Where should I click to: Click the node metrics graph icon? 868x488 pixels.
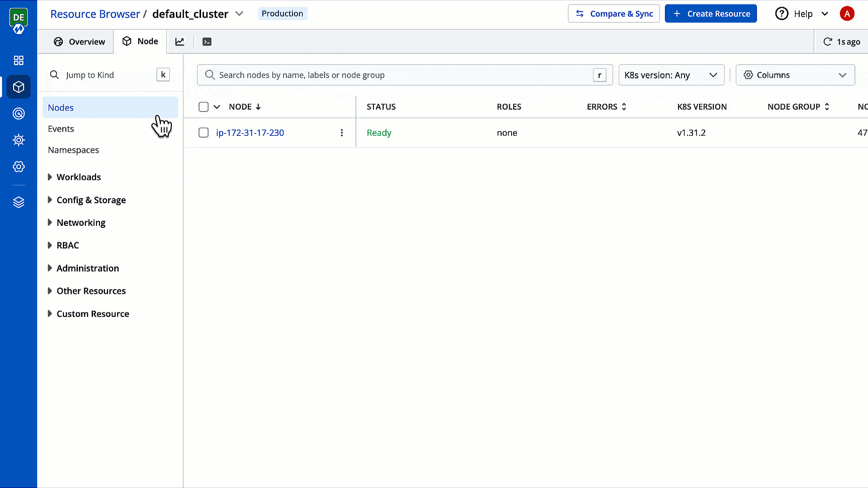[x=180, y=42]
